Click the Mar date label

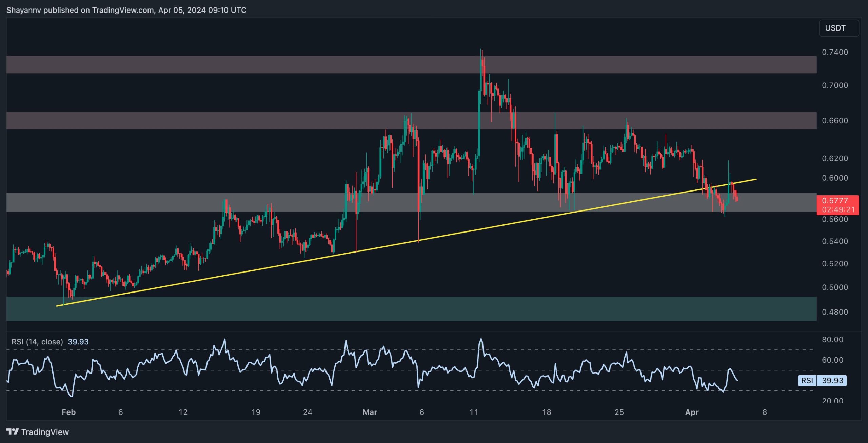coord(370,412)
